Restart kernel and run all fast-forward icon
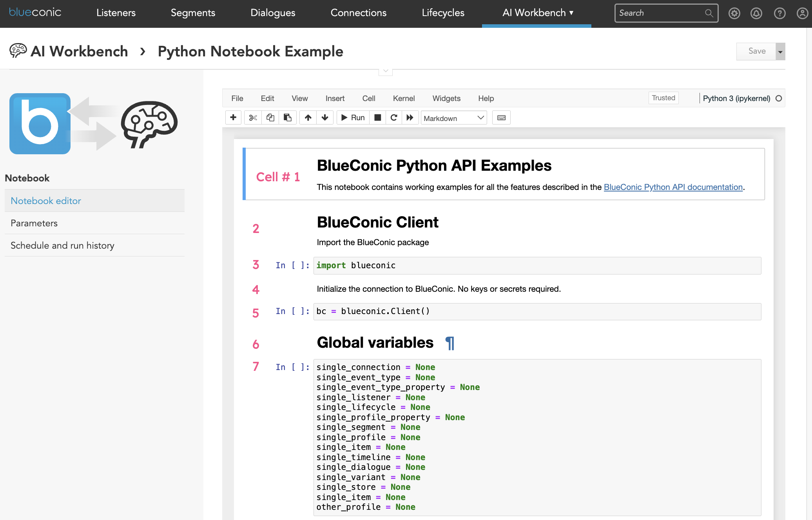Viewport: 812px width, 520px height. (x=410, y=117)
